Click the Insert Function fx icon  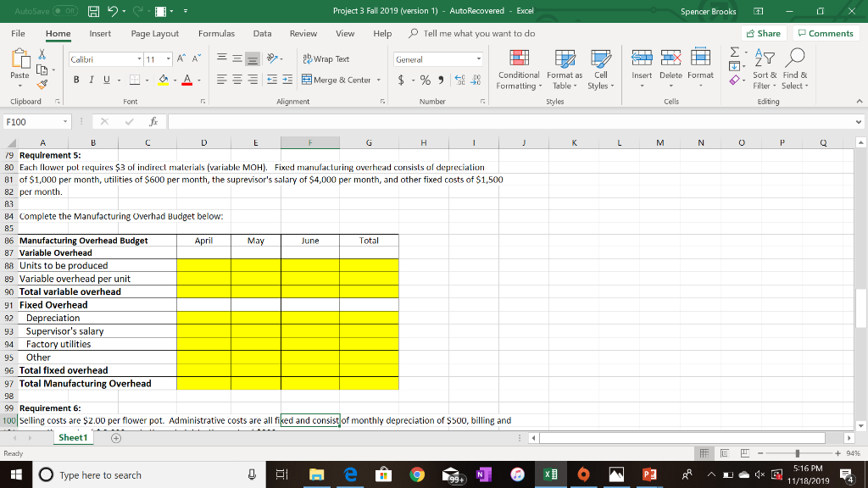click(x=153, y=122)
